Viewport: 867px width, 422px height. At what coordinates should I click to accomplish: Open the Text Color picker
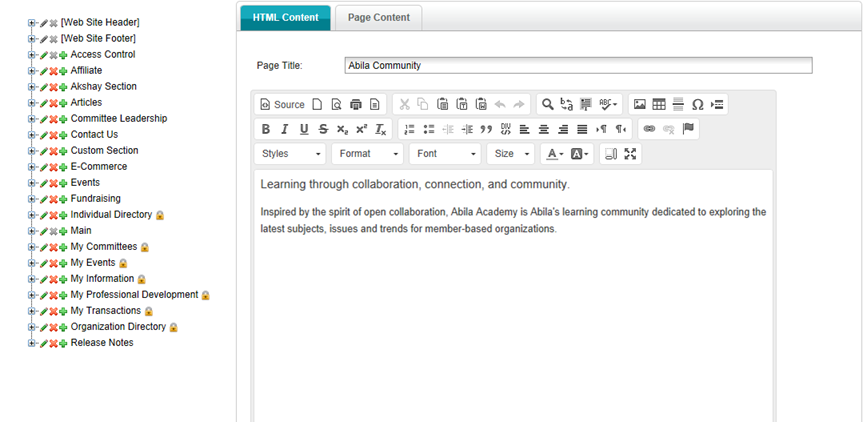click(x=555, y=154)
